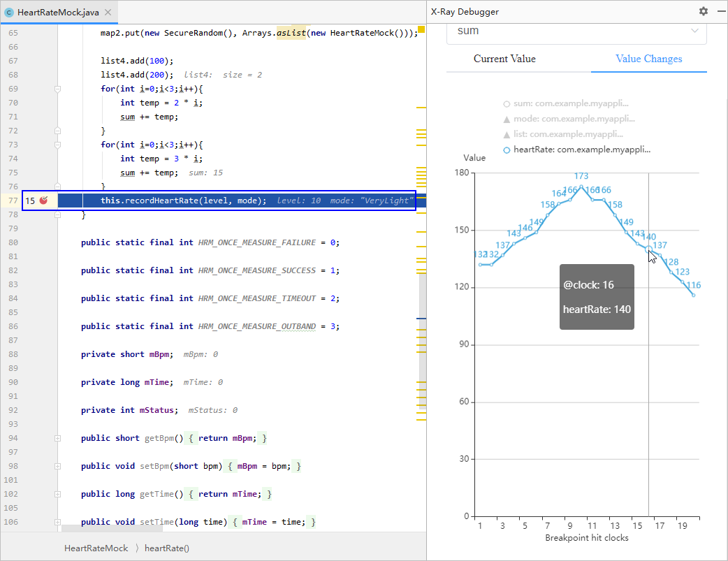Close the HeartRateMock.java tab
The height and width of the screenshot is (561, 728).
click(x=108, y=12)
